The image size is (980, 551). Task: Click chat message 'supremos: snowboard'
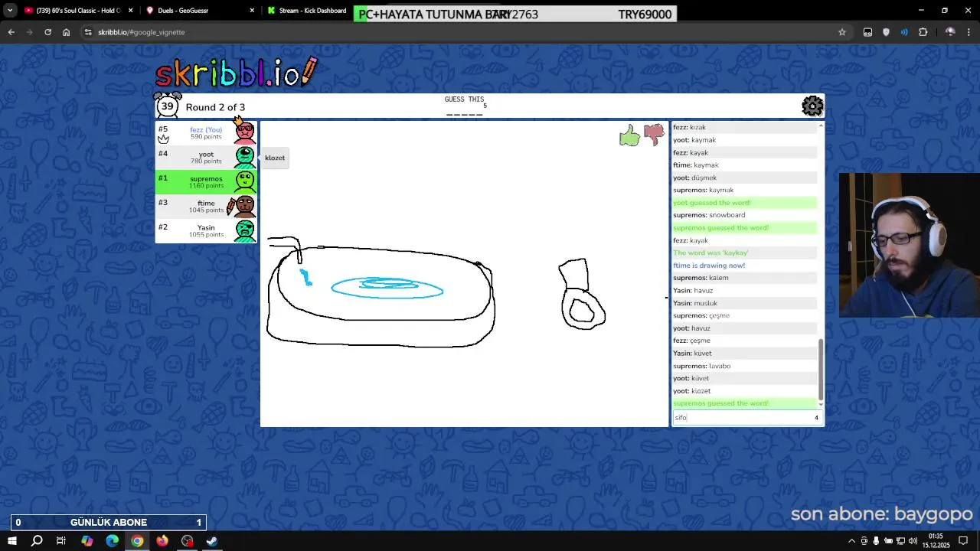[709, 215]
